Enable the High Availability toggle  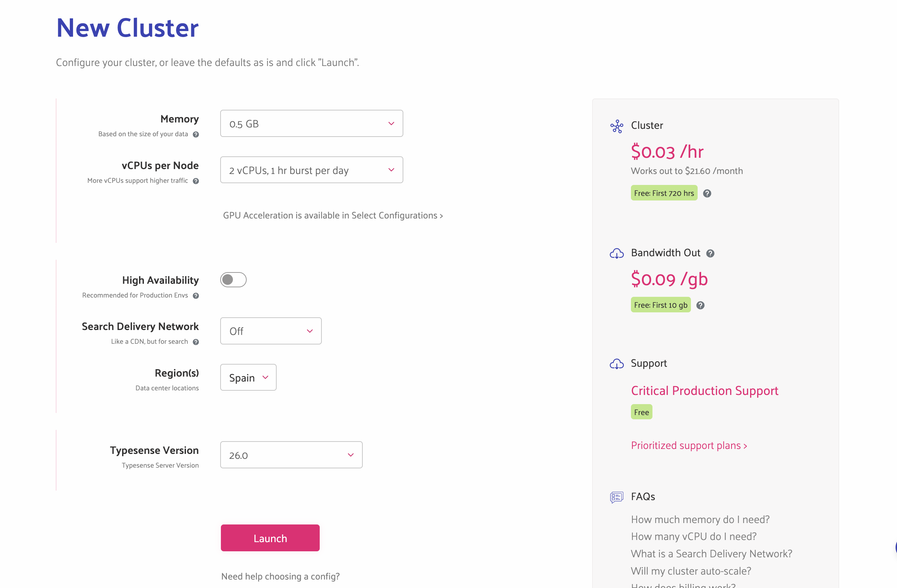pos(233,280)
